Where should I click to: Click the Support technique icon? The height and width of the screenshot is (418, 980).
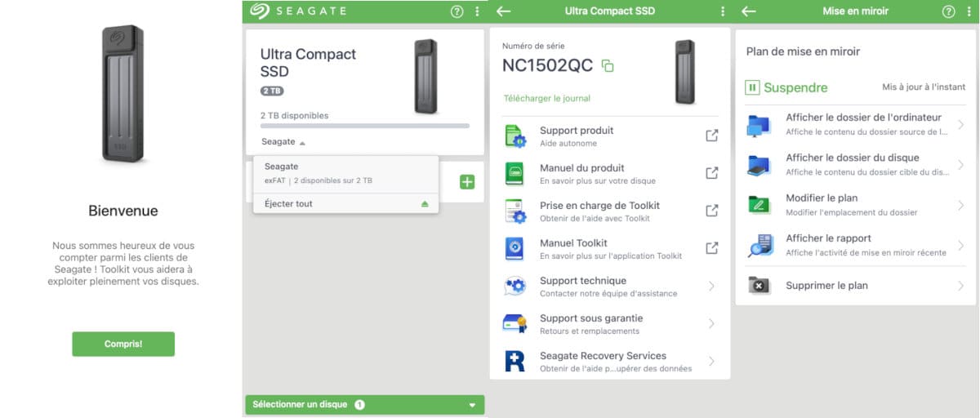coord(514,287)
